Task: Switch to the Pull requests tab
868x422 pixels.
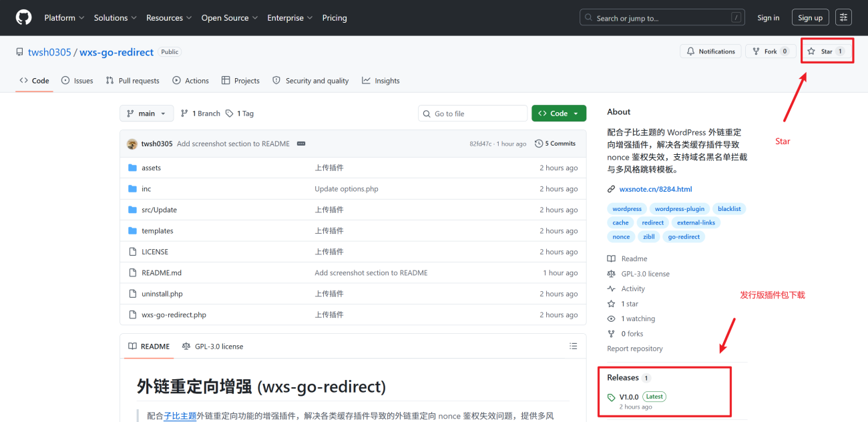Action: tap(132, 81)
